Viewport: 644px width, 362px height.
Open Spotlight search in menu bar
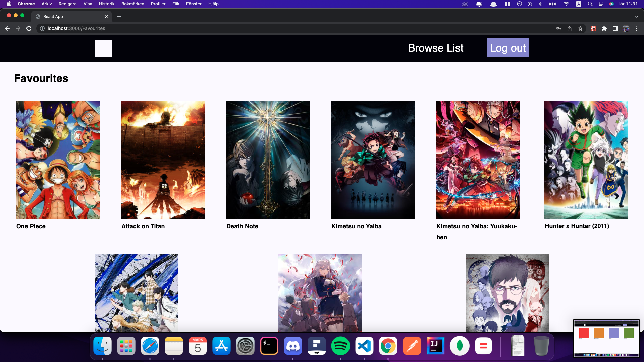pyautogui.click(x=590, y=4)
